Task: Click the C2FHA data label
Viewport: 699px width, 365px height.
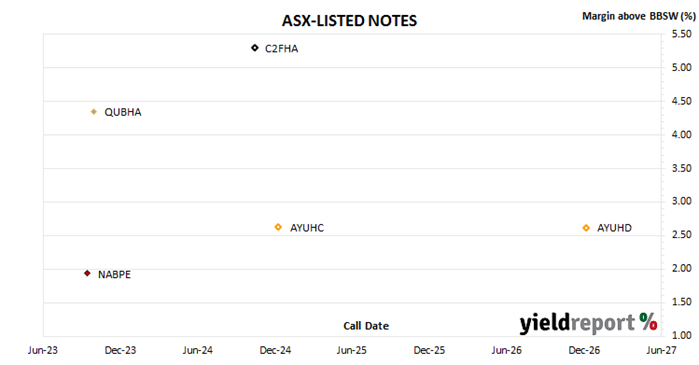Action: click(x=281, y=49)
